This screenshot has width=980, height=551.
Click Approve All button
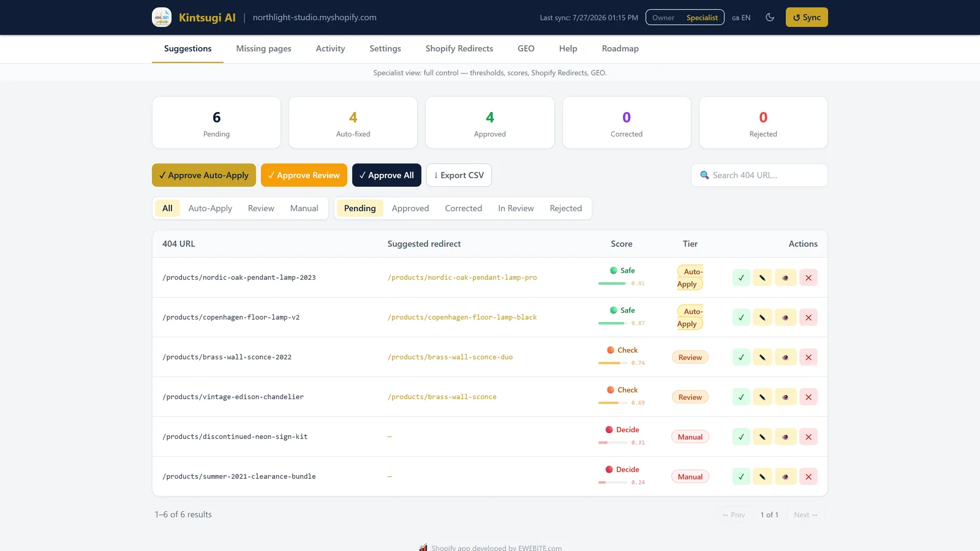(x=386, y=175)
